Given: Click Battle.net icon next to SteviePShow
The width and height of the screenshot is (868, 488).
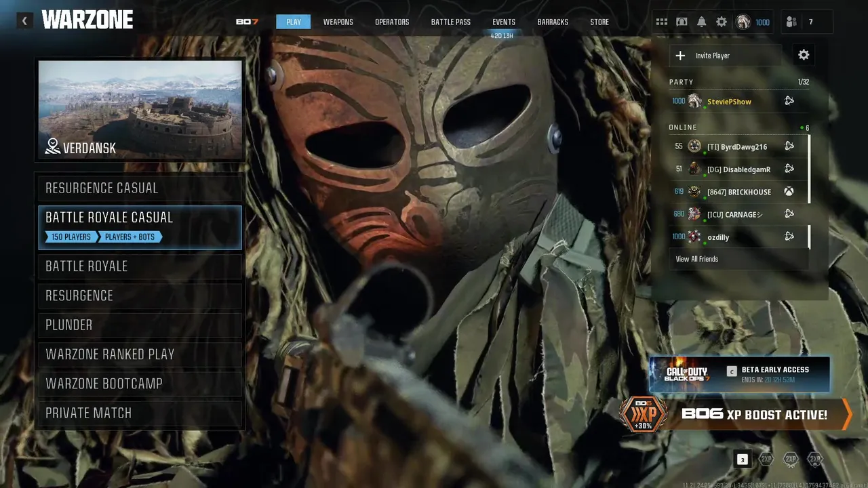Looking at the screenshot, I should coord(789,101).
